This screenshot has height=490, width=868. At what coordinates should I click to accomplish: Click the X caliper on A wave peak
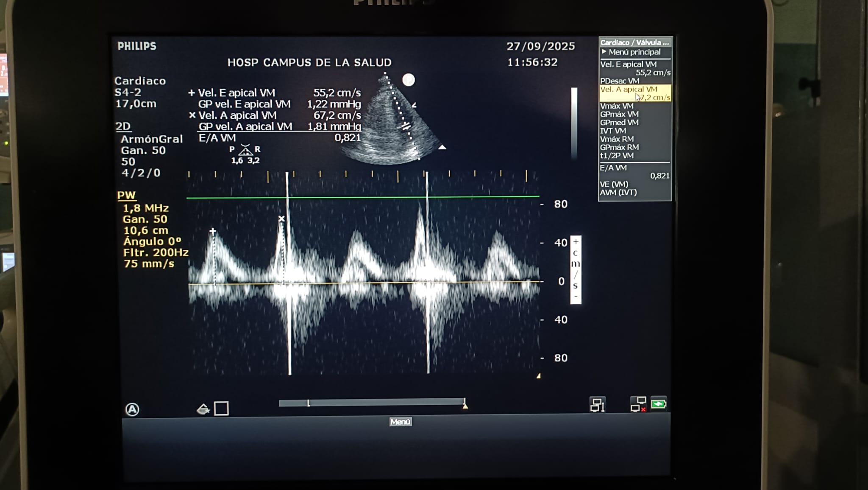281,219
